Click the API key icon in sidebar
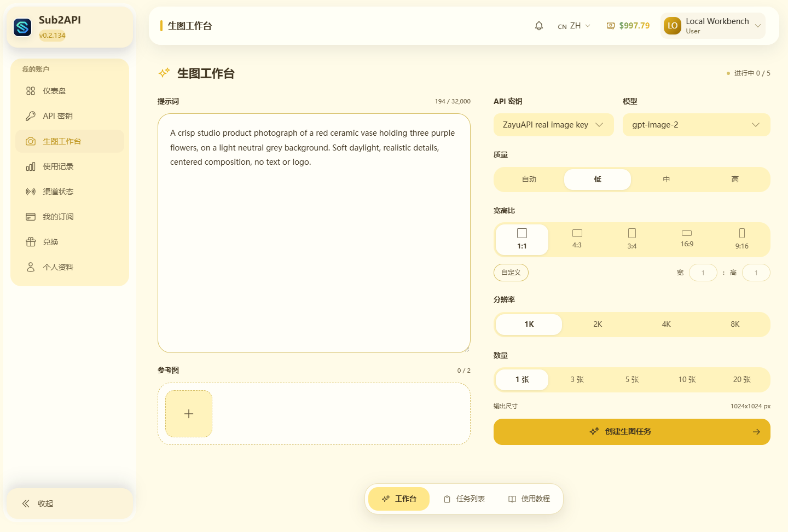 click(31, 116)
